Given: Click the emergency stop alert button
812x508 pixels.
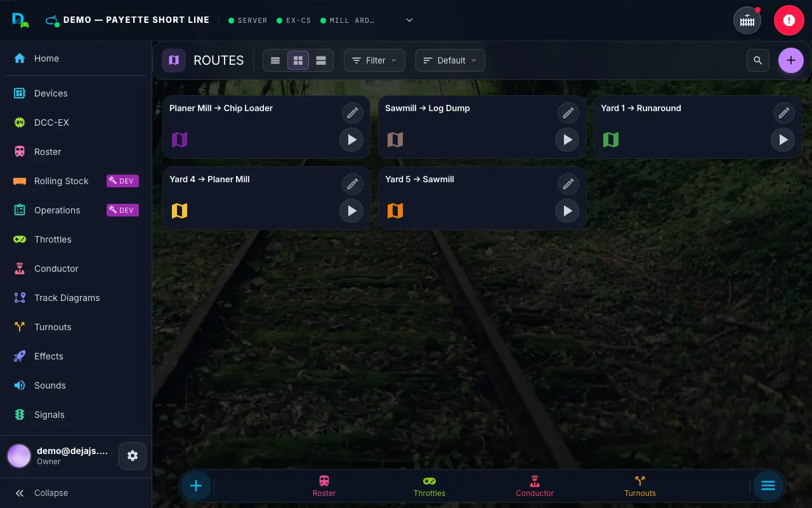Looking at the screenshot, I should click(x=789, y=20).
